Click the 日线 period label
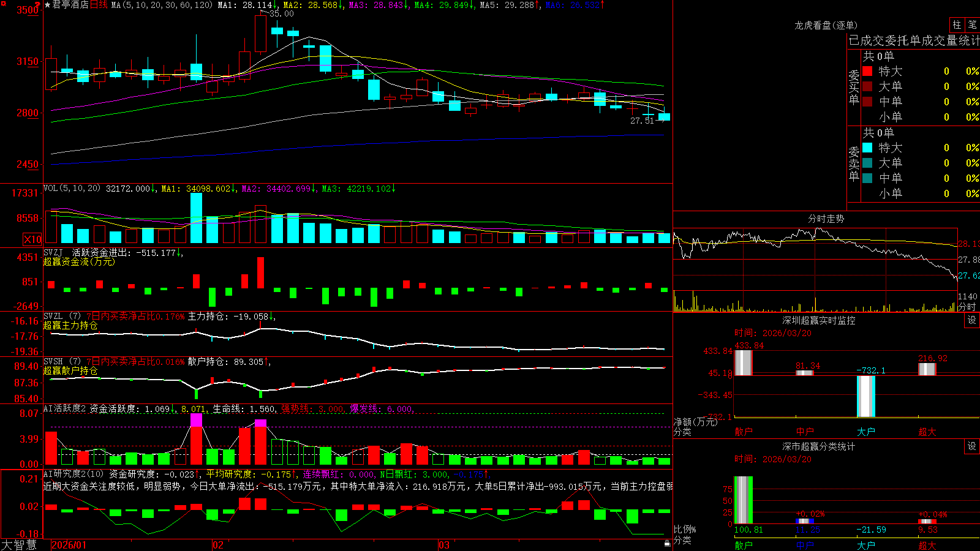 click(99, 5)
